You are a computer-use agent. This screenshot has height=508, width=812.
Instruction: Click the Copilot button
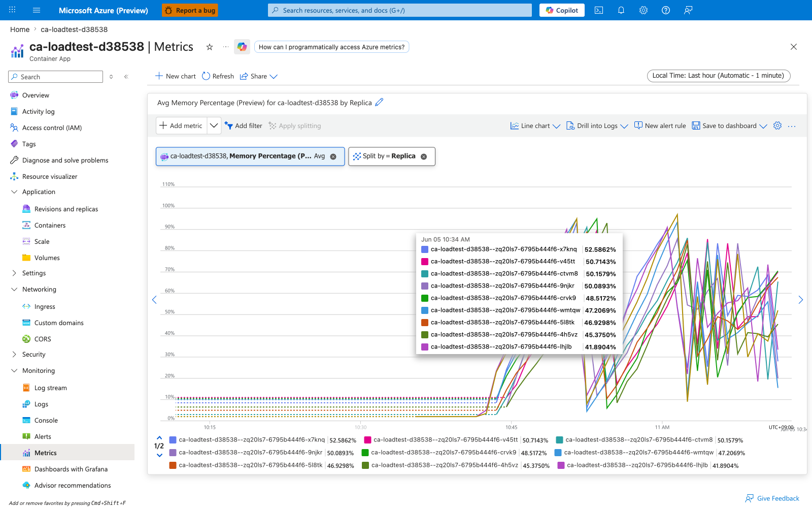coord(562,10)
